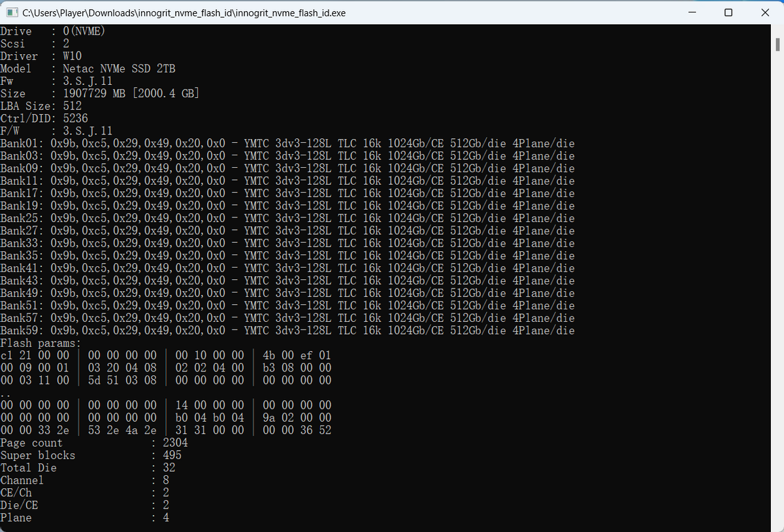
Task: Click the Bank35 flash ID row
Action: point(287,255)
